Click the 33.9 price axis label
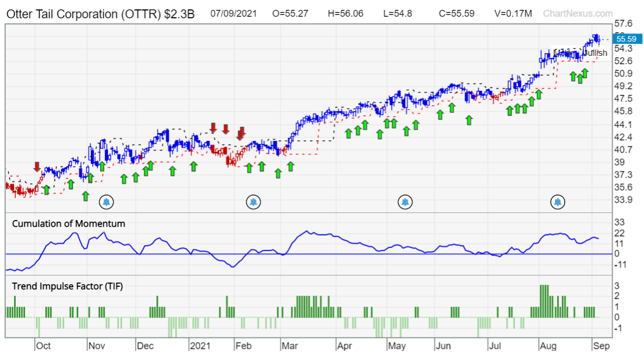This screenshot has width=644, height=354. pos(624,200)
